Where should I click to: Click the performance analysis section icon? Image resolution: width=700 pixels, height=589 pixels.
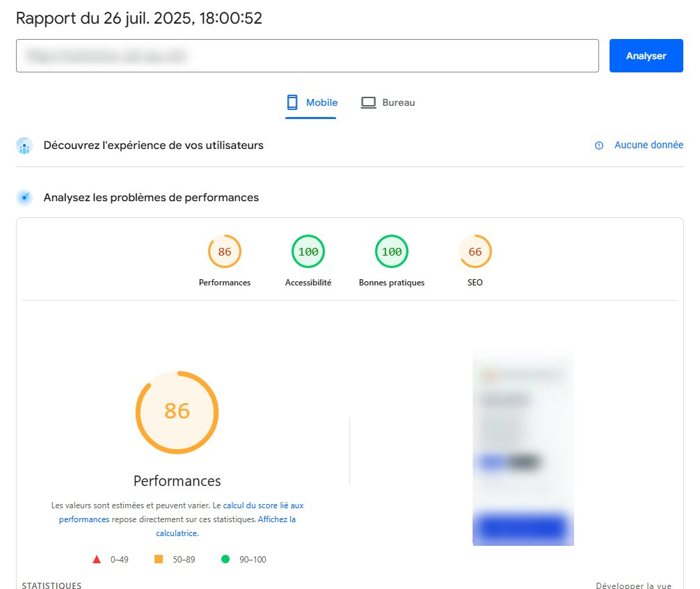pyautogui.click(x=24, y=198)
